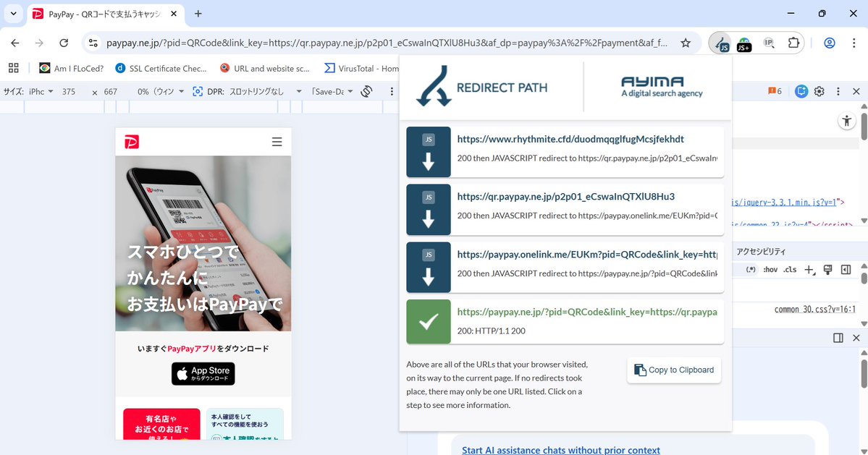Close the PayPay browser tab
The width and height of the screenshot is (868, 455).
click(174, 14)
